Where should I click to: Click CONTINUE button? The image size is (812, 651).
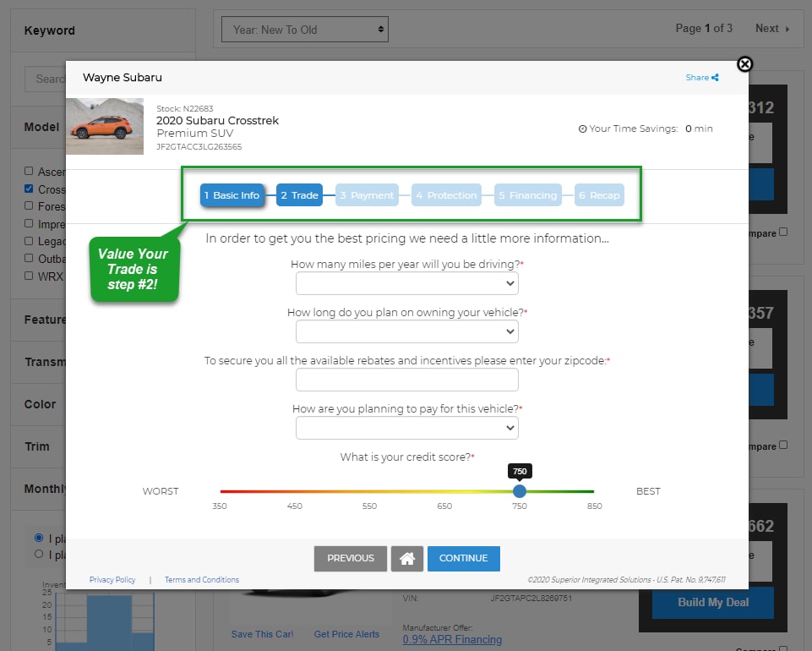point(464,558)
